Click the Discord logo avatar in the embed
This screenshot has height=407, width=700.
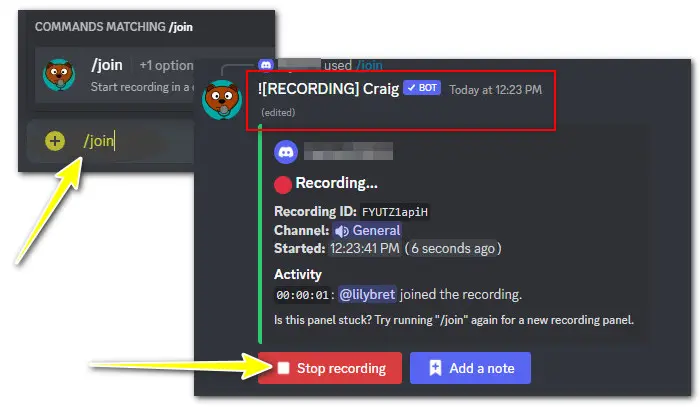click(x=286, y=152)
